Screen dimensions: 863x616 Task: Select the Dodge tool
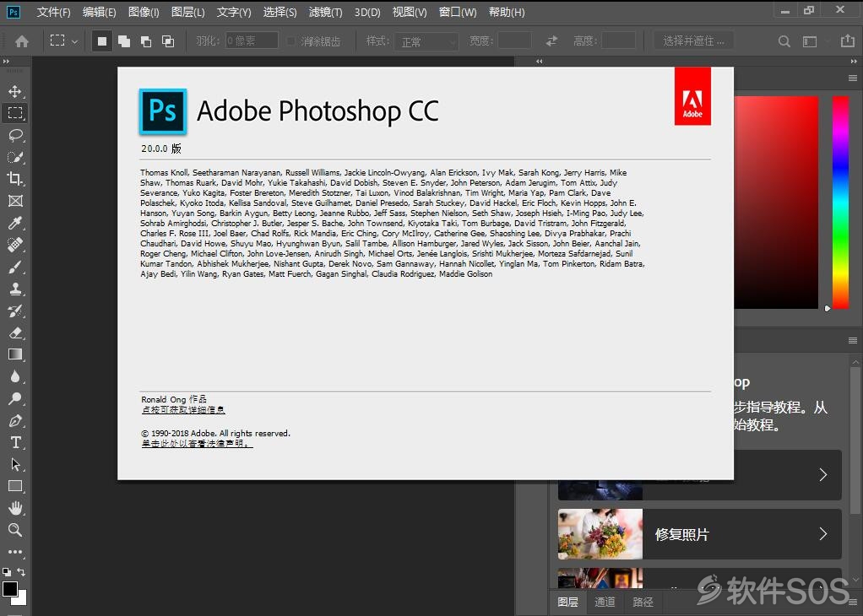(x=15, y=399)
